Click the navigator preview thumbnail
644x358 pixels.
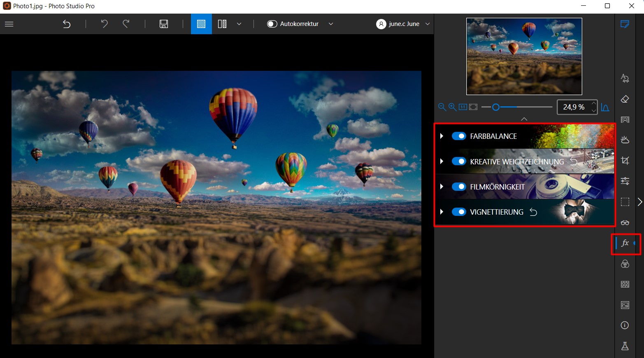click(x=524, y=56)
